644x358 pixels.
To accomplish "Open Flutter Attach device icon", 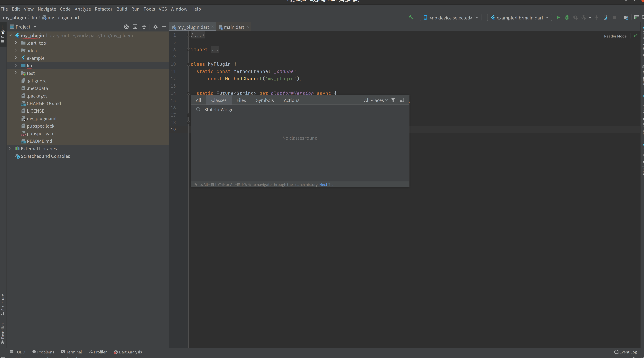I will 606,18.
